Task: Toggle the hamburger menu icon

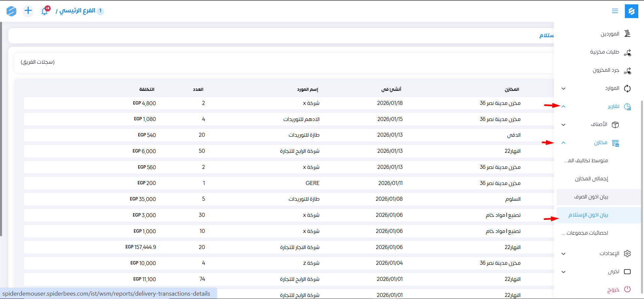Action: pyautogui.click(x=615, y=11)
